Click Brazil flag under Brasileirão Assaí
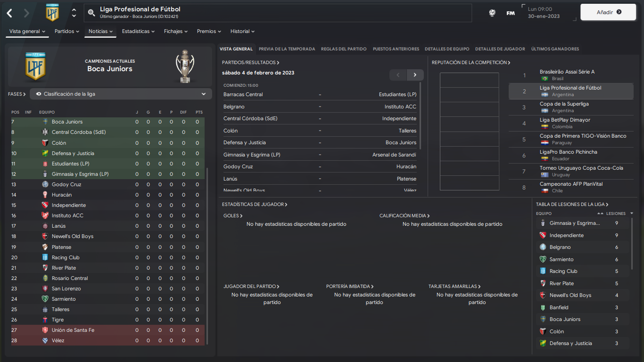Viewport: 644px width, 362px height. pos(545,79)
